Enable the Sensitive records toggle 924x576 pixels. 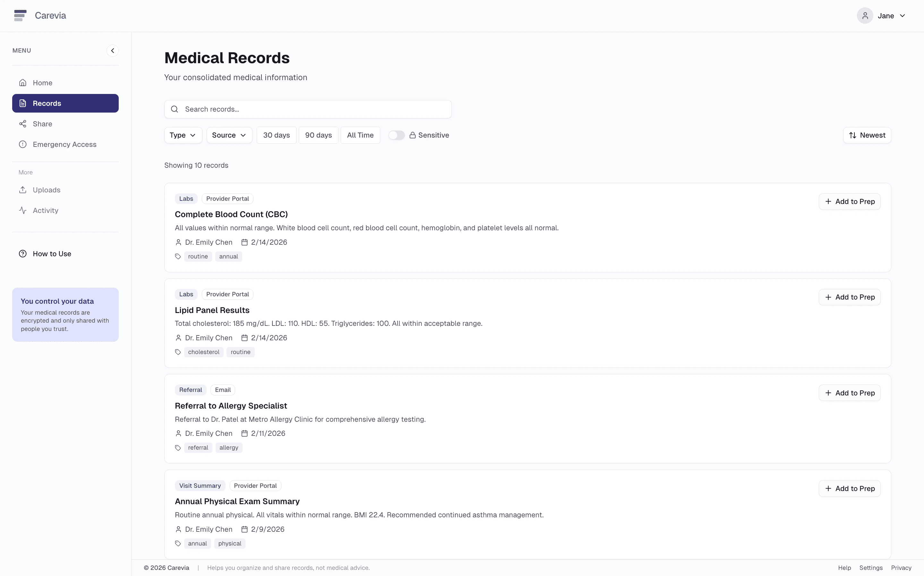396,135
